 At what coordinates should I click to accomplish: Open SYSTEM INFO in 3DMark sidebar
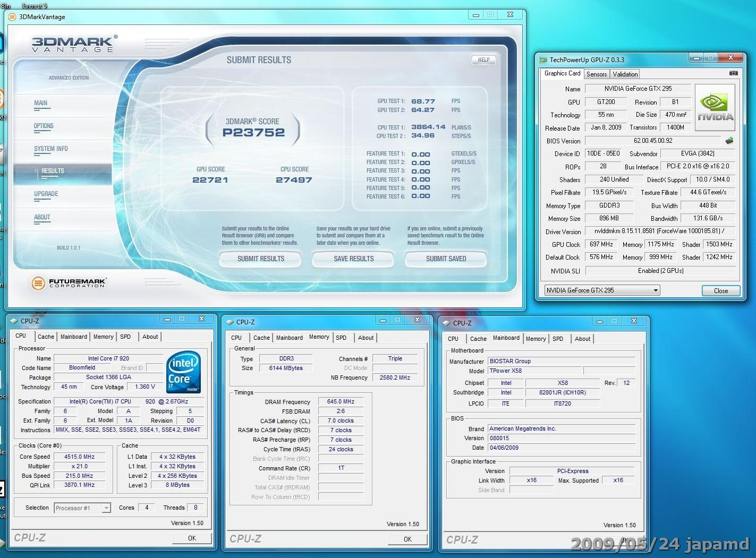click(x=51, y=149)
